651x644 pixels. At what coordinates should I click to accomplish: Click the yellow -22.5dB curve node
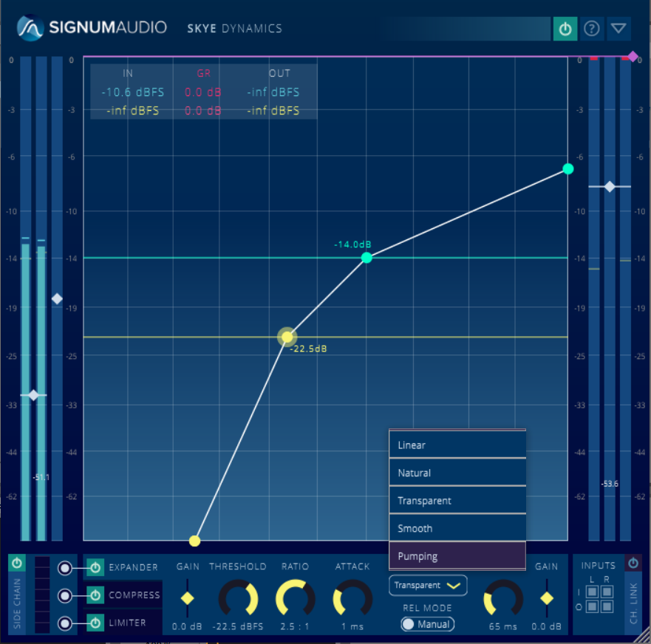[287, 337]
